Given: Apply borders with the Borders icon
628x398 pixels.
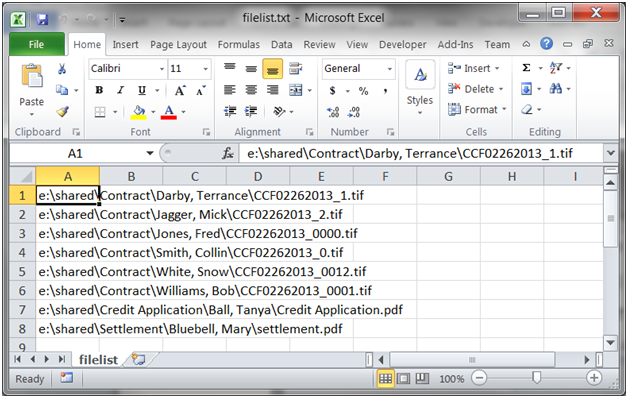Looking at the screenshot, I should click(100, 112).
